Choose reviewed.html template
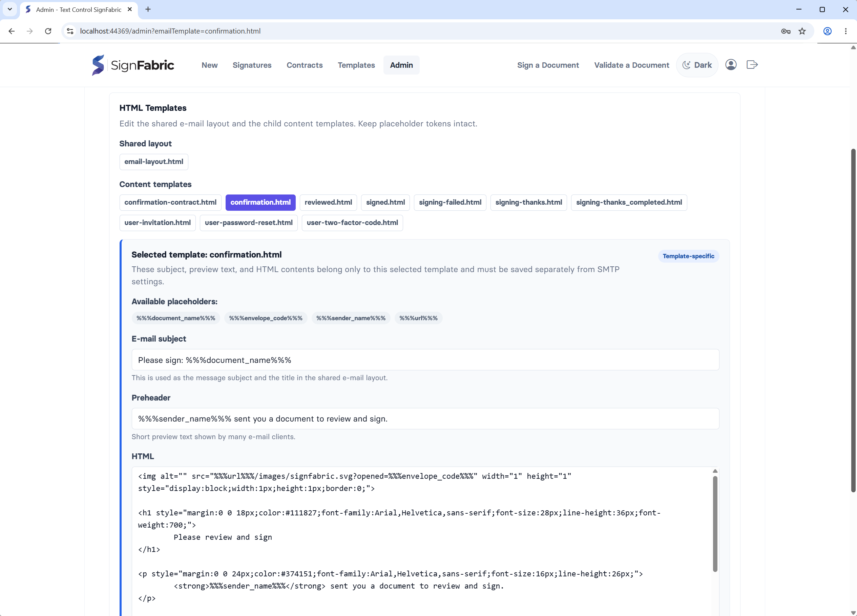Viewport: 857px width, 616px height. point(328,203)
